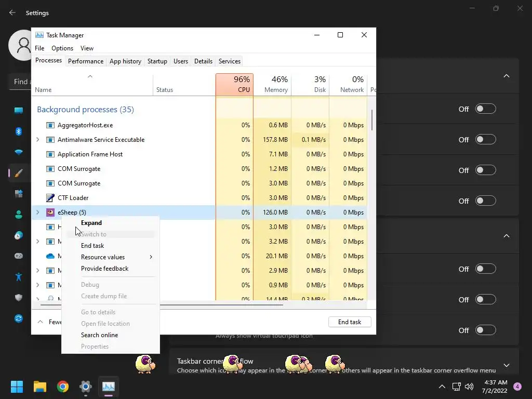Open the Options menu
Viewport: 532px width, 399px height.
point(62,48)
